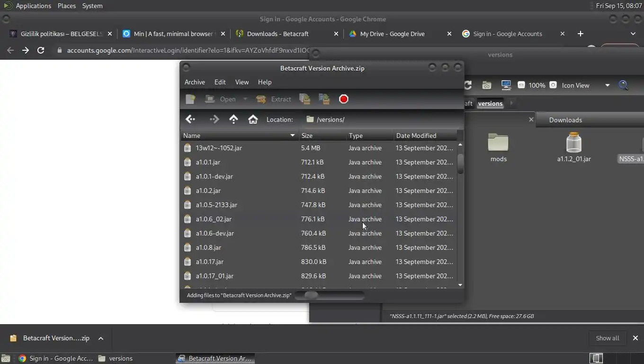This screenshot has height=364, width=644.
Task: Click the archive file list scroll-up arrow
Action: (460, 144)
